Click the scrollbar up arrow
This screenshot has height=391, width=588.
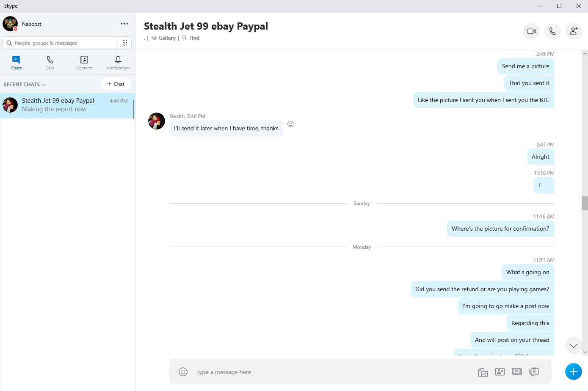585,54
